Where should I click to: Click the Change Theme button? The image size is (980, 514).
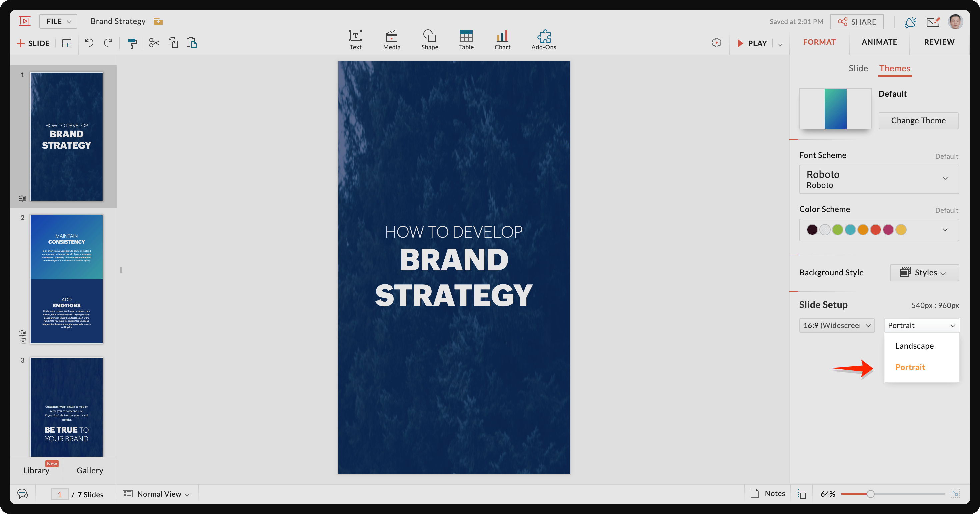coord(918,121)
